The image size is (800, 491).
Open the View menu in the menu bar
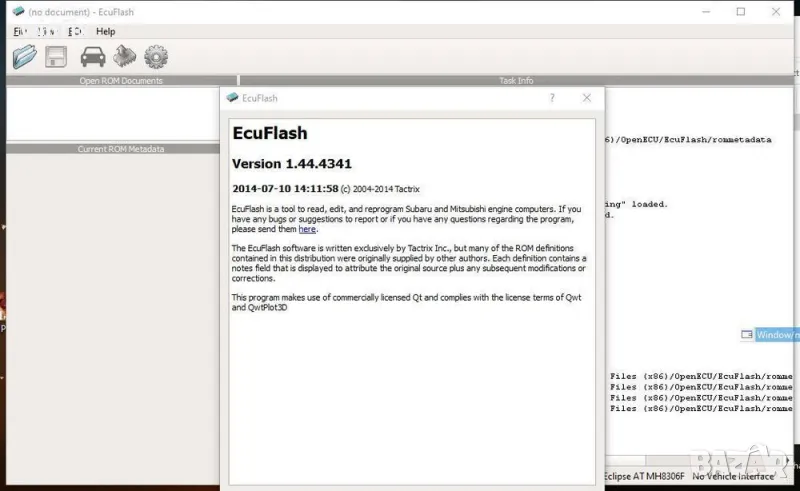click(46, 32)
